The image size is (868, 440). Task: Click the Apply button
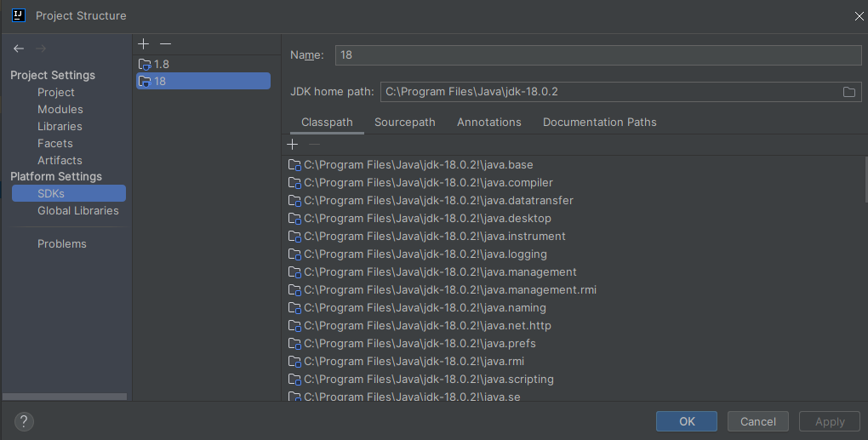point(830,422)
